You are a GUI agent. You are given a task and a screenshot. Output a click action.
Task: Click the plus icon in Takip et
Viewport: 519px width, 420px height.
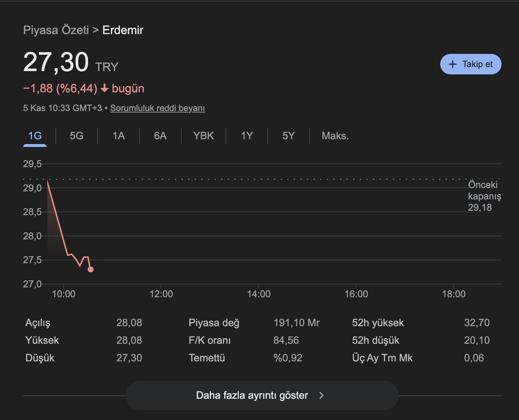pyautogui.click(x=452, y=64)
